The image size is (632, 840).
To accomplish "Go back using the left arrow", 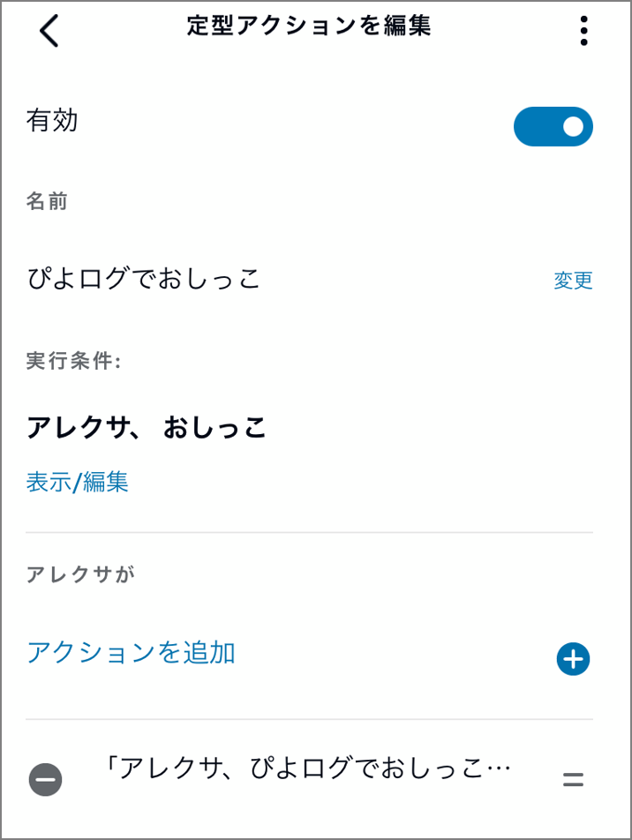I will [x=49, y=31].
